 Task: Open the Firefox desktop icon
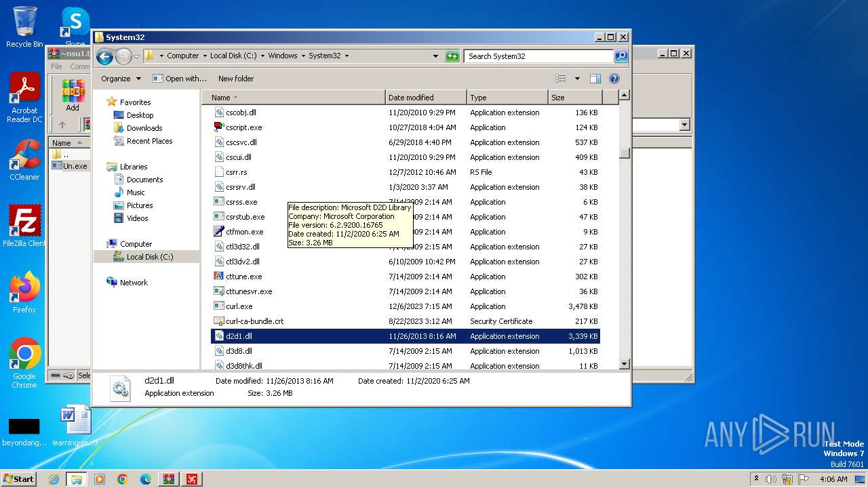click(x=24, y=292)
